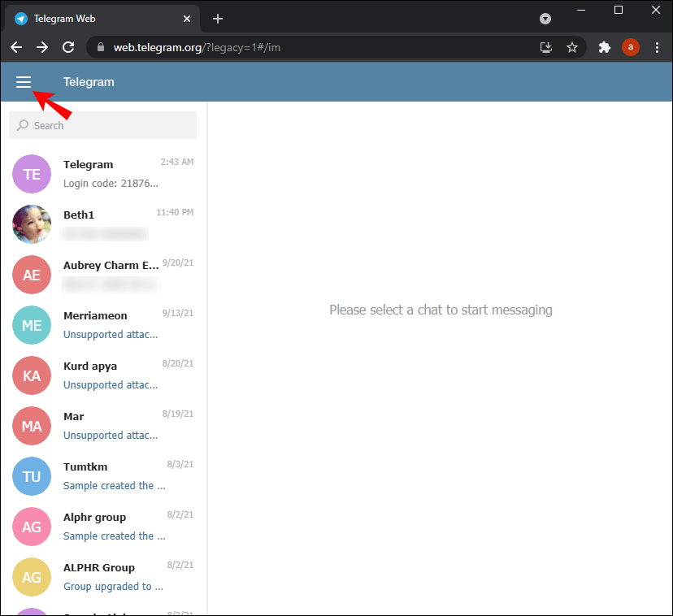Select the Telegram avatar with TE initials
Screen dimensions: 673x616
click(x=31, y=174)
